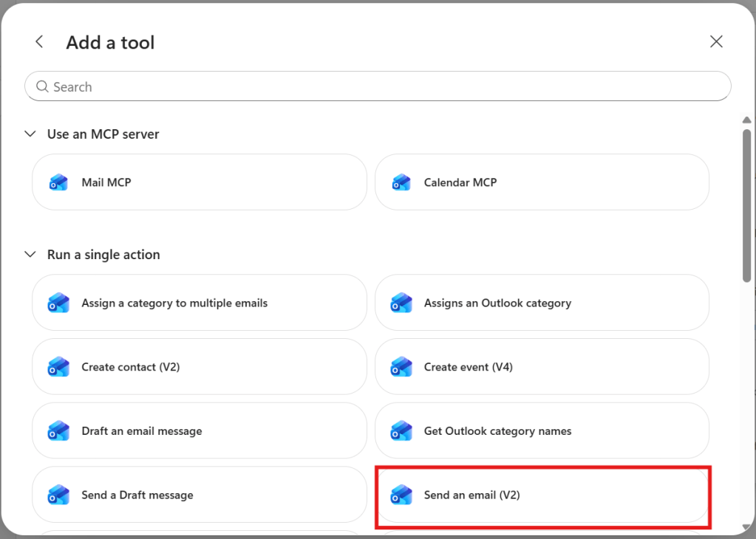756x539 pixels.
Task: Choose the Send a Draft message label
Action: [x=137, y=495]
